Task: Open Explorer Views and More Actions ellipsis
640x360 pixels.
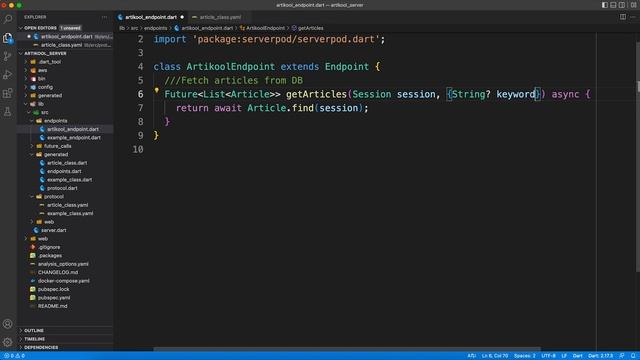Action: 104,17
